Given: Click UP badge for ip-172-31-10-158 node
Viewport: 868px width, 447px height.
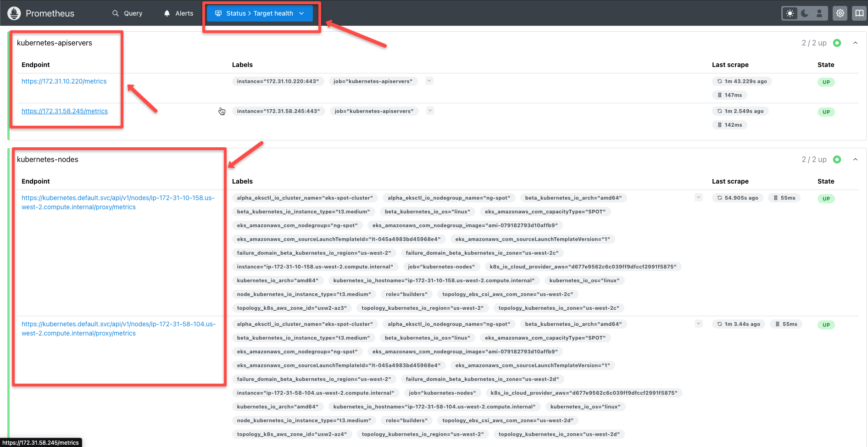Looking at the screenshot, I should point(826,199).
